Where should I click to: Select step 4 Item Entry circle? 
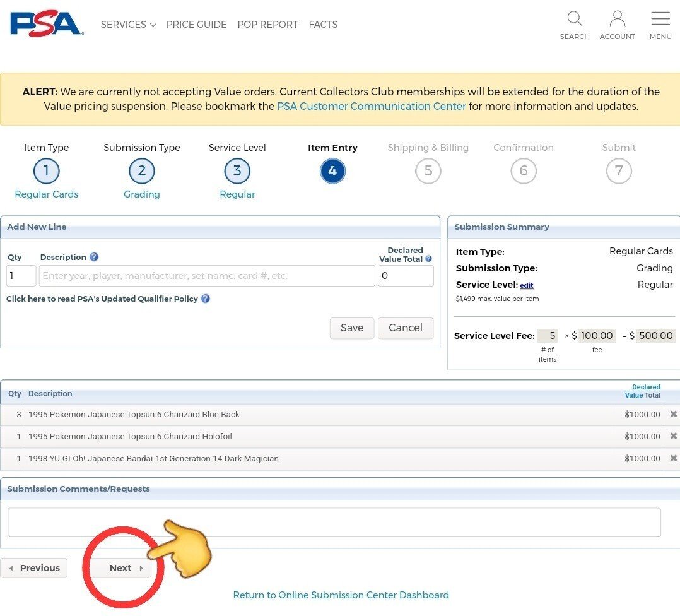332,171
